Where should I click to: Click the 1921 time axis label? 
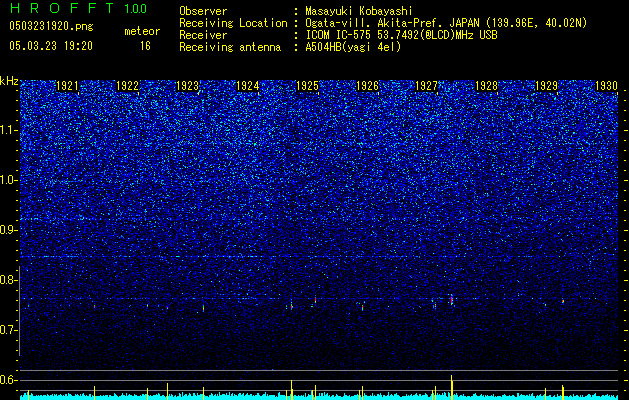67,85
